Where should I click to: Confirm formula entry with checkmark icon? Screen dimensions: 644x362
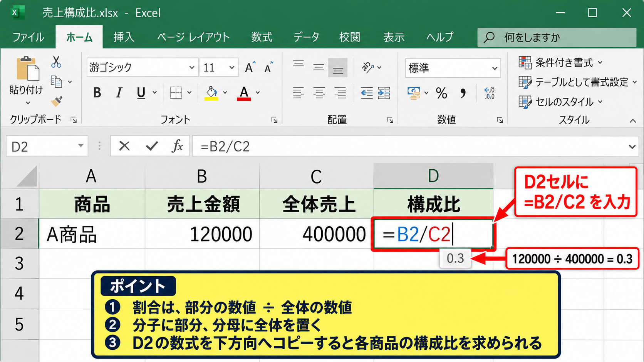pos(152,146)
